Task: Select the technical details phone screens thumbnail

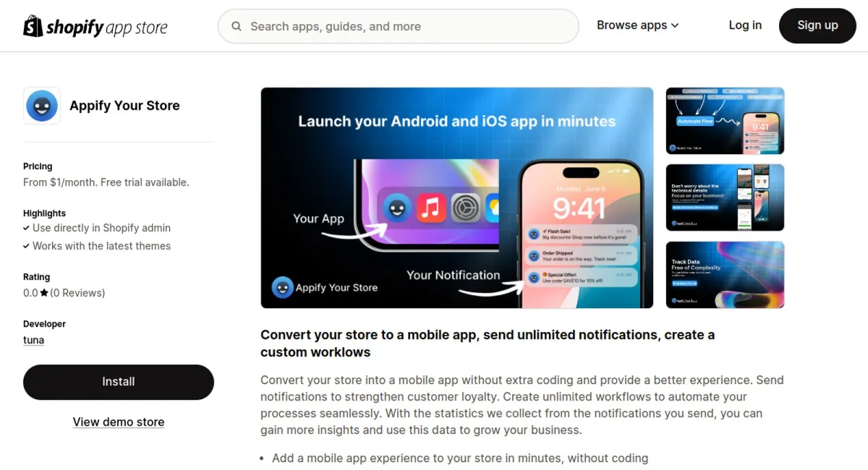Action: click(x=725, y=197)
